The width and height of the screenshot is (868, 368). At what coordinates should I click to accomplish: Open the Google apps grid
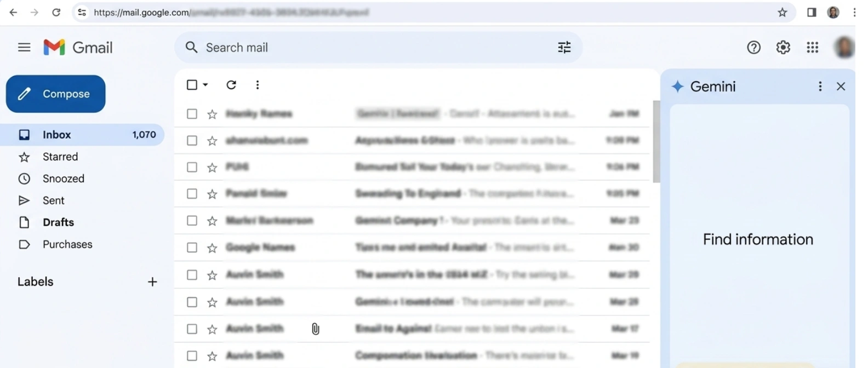coord(813,48)
